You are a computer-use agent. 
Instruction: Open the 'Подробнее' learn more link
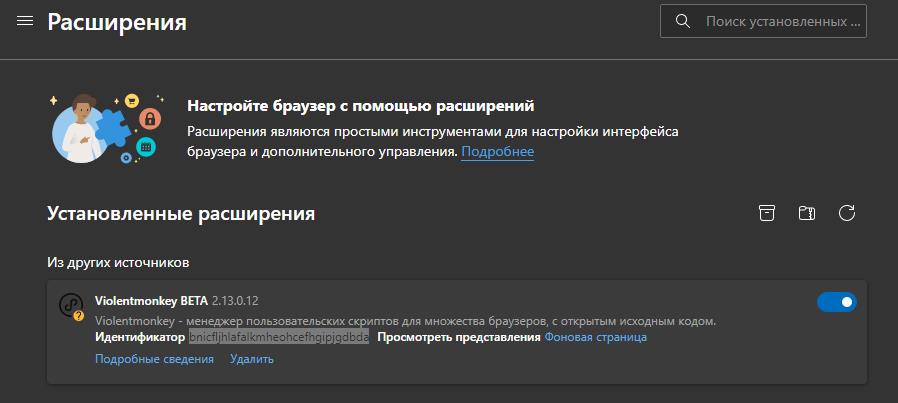(498, 151)
